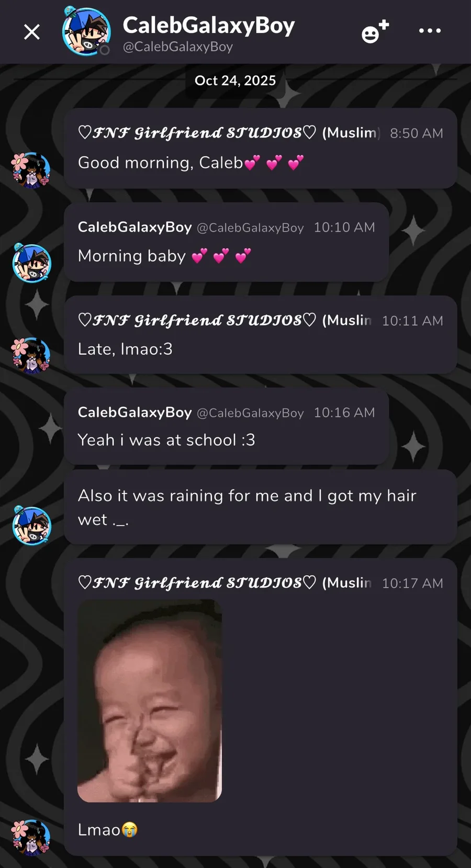
Task: Open FNF Girlfriend STUDIOS name at 8:50 AM
Action: point(229,133)
